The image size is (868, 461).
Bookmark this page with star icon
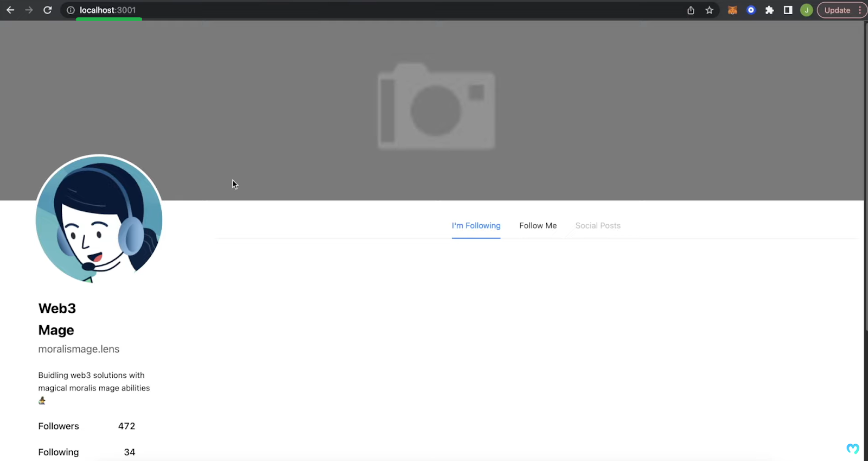709,10
